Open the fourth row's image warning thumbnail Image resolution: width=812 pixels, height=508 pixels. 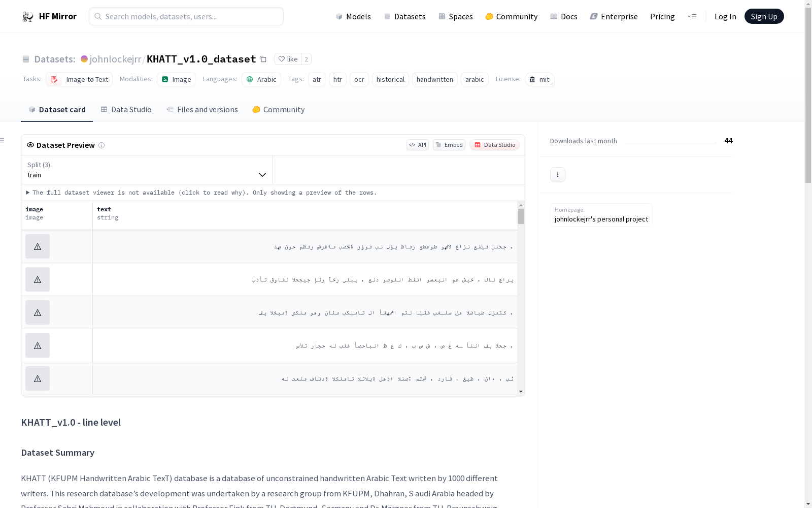[x=38, y=345]
